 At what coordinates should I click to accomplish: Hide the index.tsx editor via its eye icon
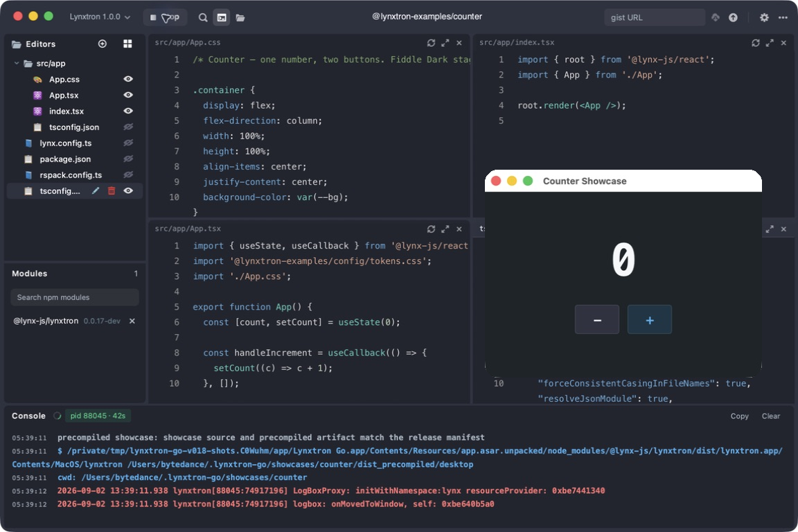(x=128, y=111)
